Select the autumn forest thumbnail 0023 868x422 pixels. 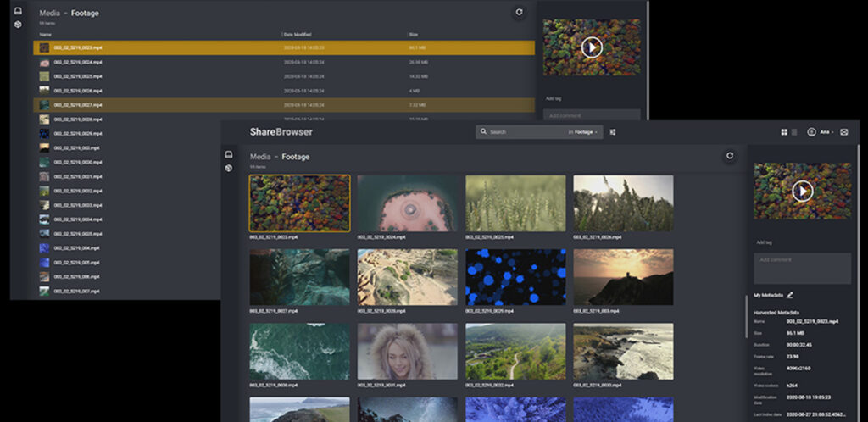[x=299, y=203]
